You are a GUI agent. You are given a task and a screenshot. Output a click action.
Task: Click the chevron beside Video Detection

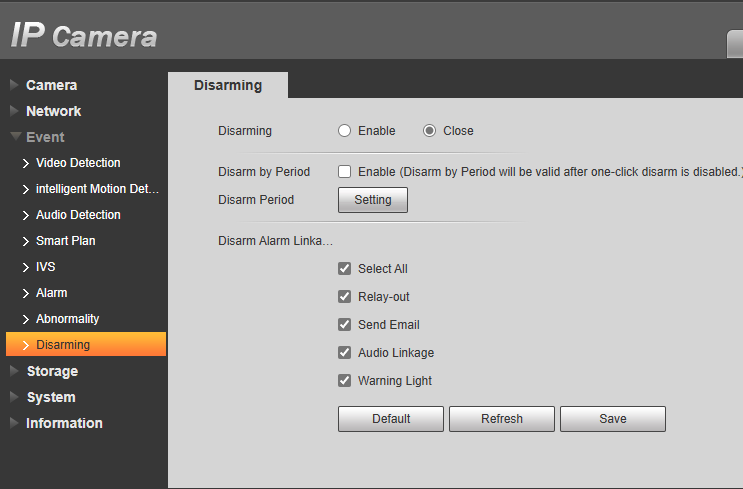tap(26, 163)
